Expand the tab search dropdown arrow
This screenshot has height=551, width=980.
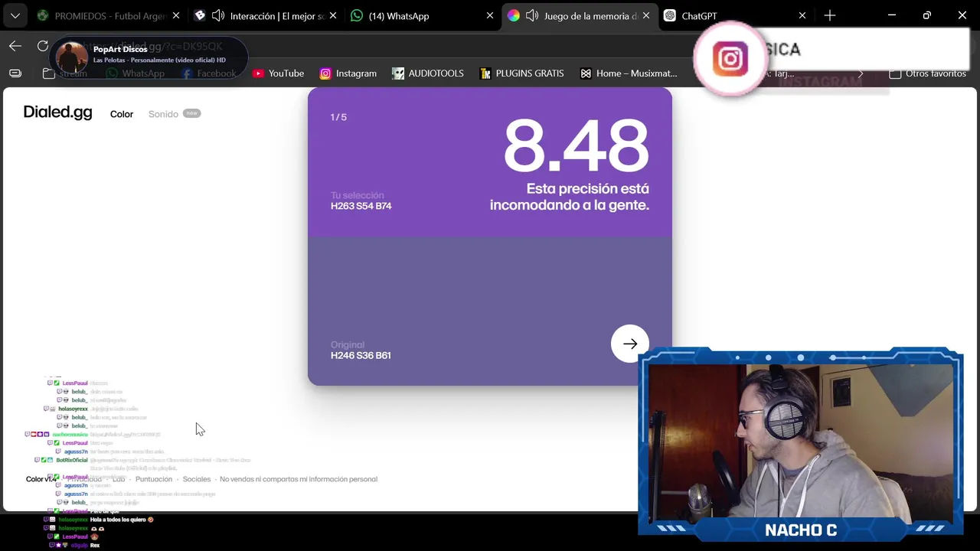(x=15, y=15)
